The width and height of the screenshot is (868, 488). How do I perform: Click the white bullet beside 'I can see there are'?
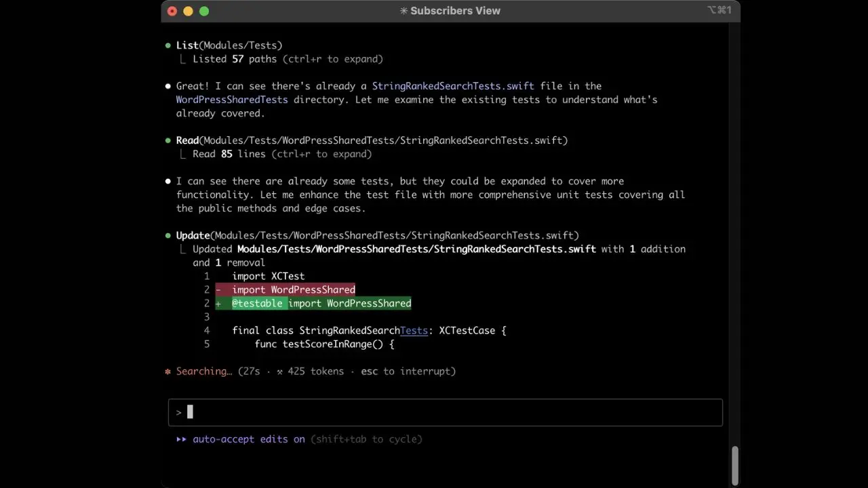[x=168, y=181]
